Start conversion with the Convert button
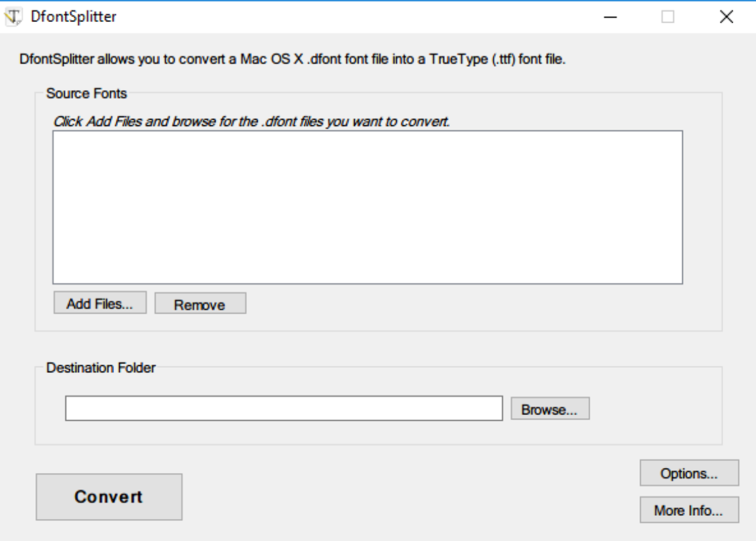 coord(108,496)
